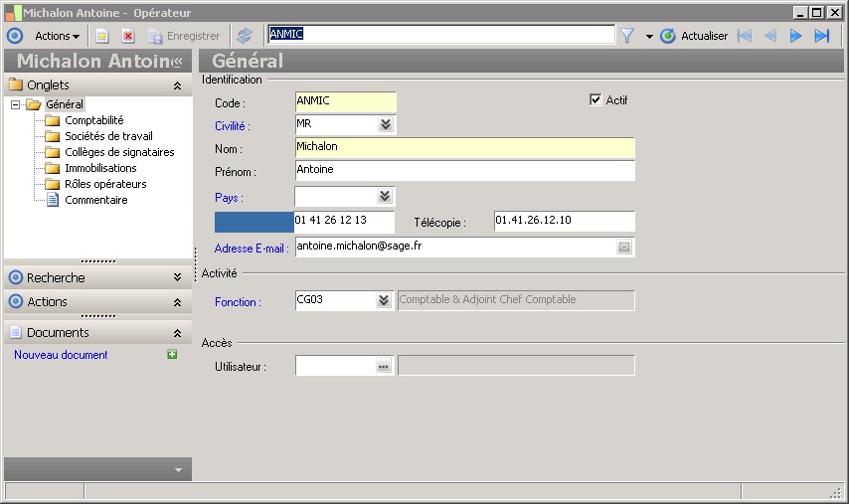Screen dimensions: 849x504
Task: Go to first record
Action: tap(745, 36)
